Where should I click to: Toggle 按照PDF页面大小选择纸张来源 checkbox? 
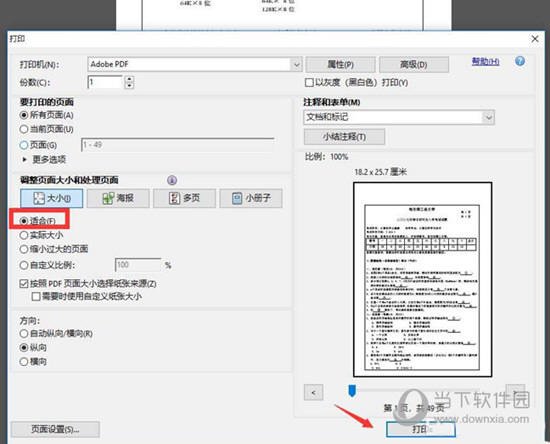(24, 283)
